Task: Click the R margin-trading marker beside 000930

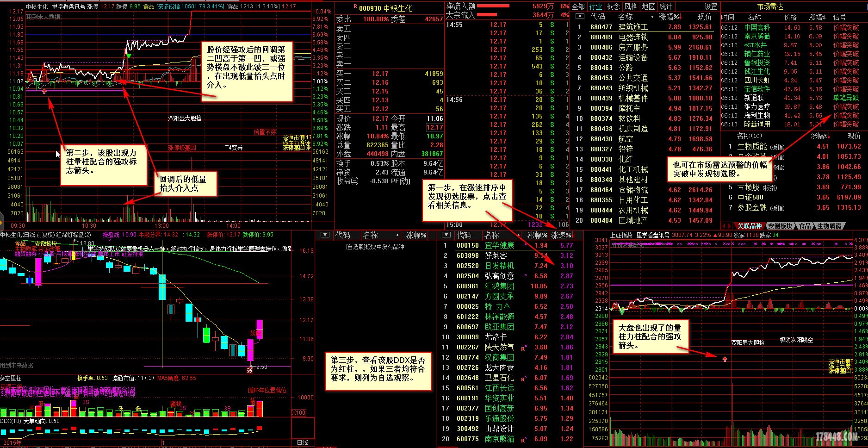Action: click(355, 6)
